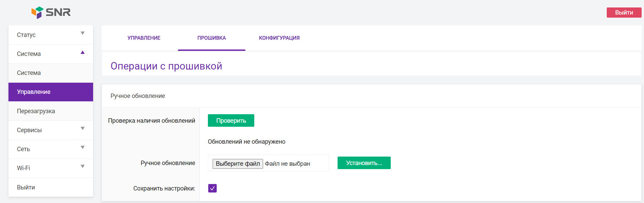Screen dimensions: 644x203
Task: Expand the Wi-Fi menu arrow
Action: click(82, 166)
